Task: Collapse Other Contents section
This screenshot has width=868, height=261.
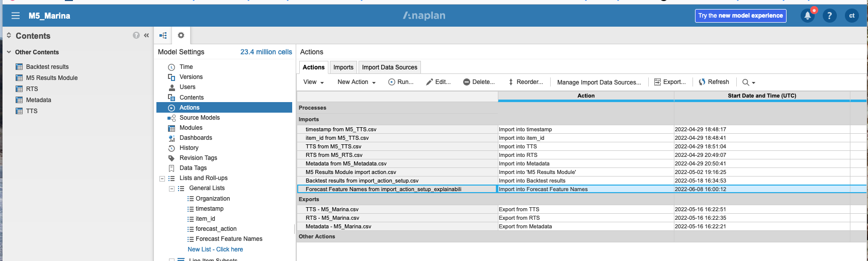Action: click(x=9, y=52)
